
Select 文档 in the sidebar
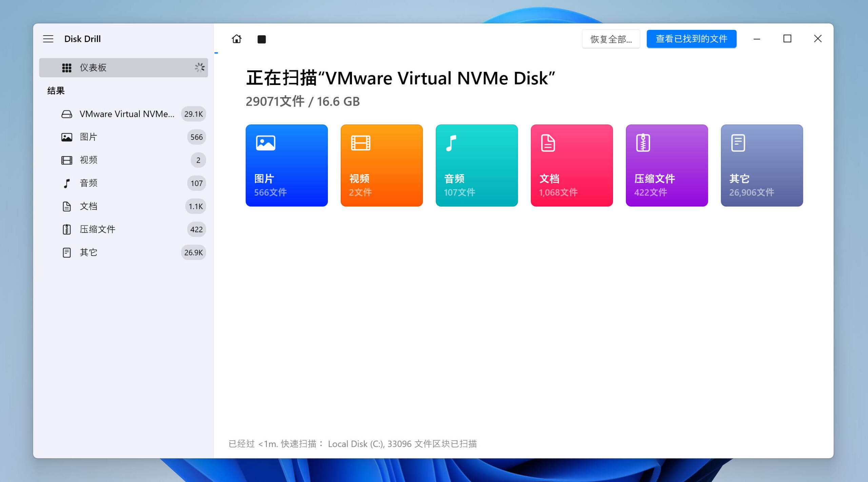[123, 206]
